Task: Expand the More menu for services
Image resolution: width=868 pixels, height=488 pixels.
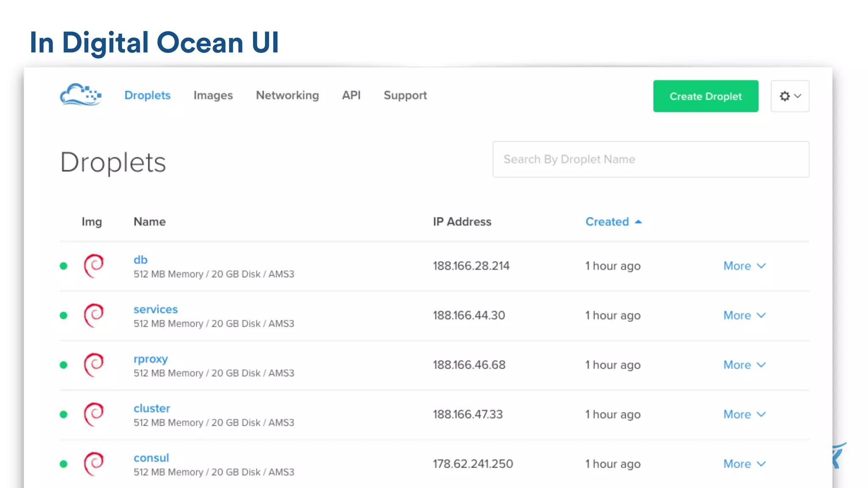Action: pyautogui.click(x=745, y=316)
